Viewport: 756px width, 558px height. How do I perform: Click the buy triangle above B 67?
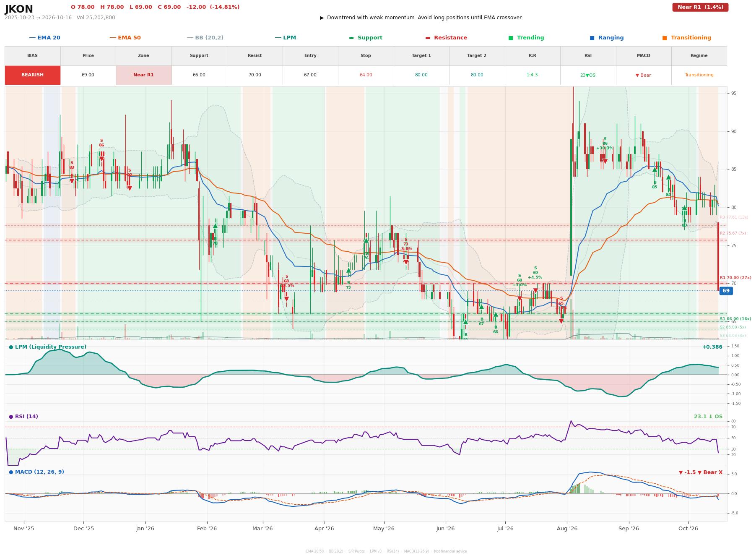coord(481,307)
